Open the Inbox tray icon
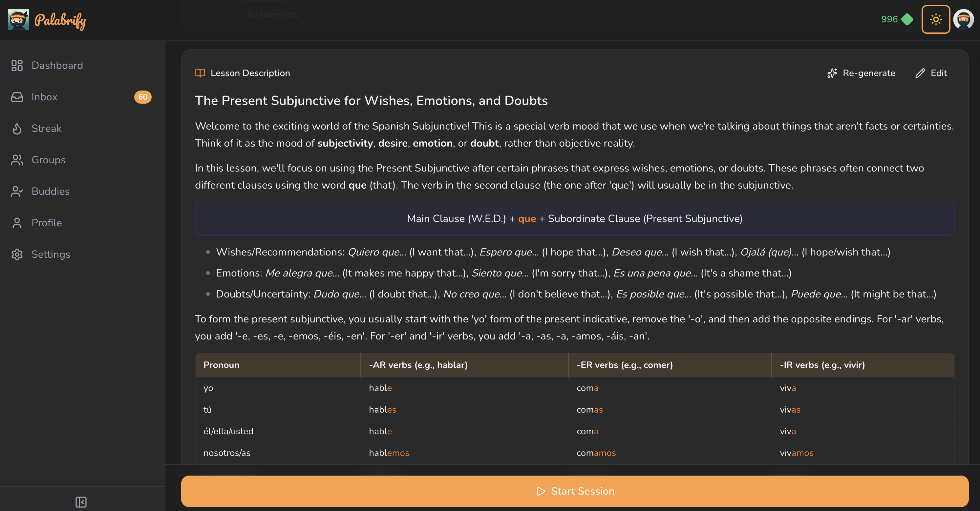The image size is (980, 511). pos(17,97)
